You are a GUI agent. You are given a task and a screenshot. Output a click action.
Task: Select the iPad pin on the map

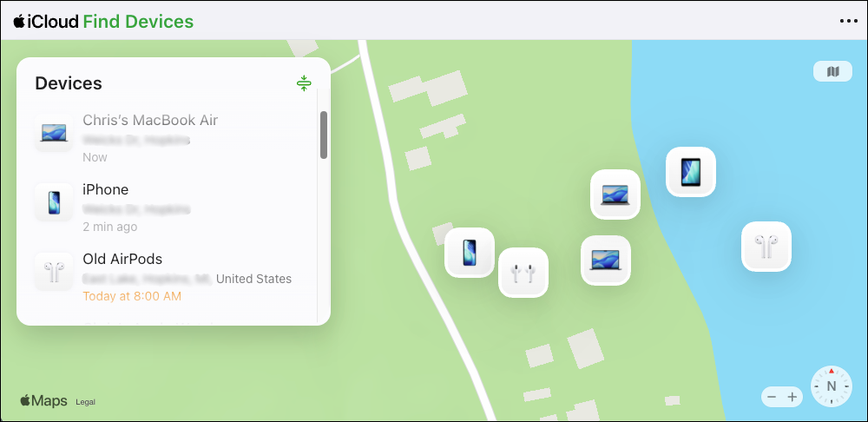click(x=691, y=172)
